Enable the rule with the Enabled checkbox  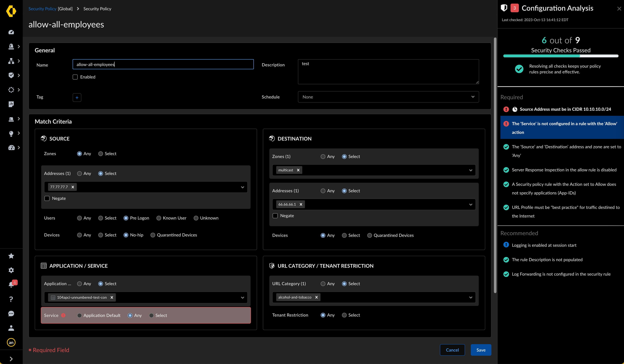pyautogui.click(x=75, y=77)
